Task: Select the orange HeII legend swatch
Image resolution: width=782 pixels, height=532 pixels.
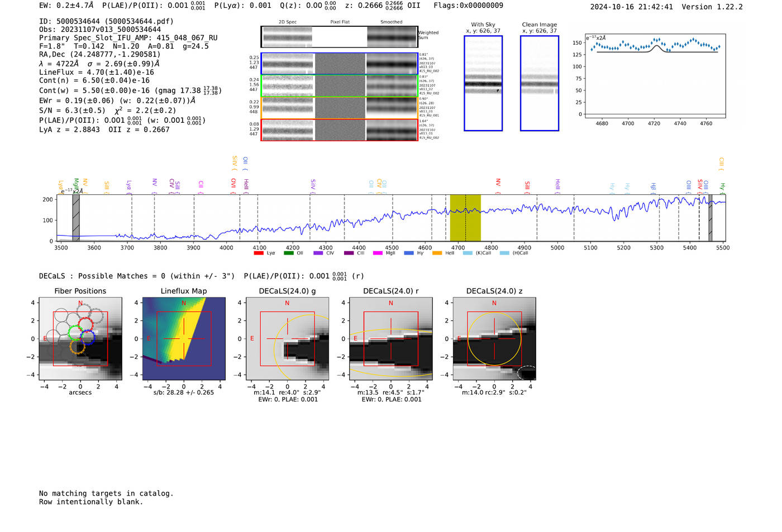Action: coord(437,253)
